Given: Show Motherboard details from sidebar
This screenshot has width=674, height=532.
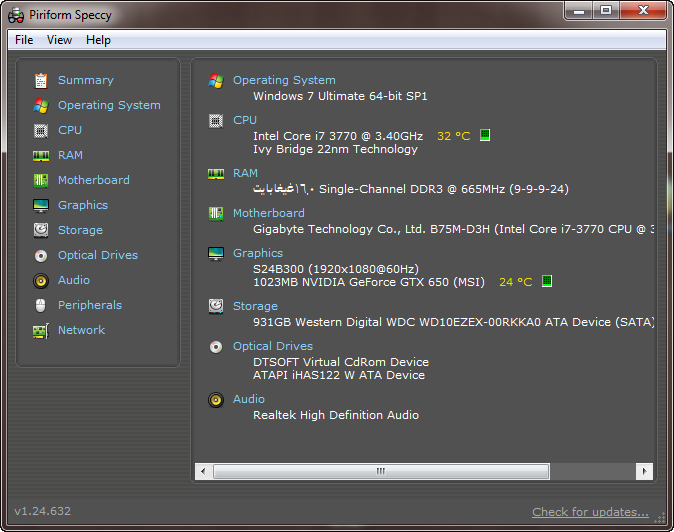Looking at the screenshot, I should pyautogui.click(x=94, y=180).
